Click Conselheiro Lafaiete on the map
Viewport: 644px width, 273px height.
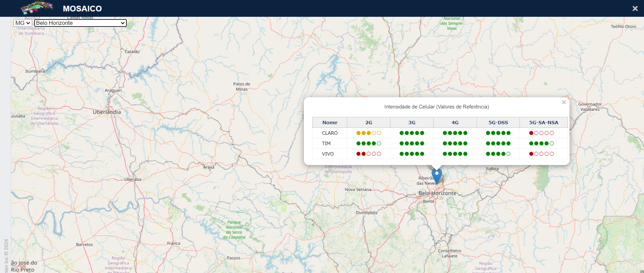pyautogui.click(x=449, y=253)
